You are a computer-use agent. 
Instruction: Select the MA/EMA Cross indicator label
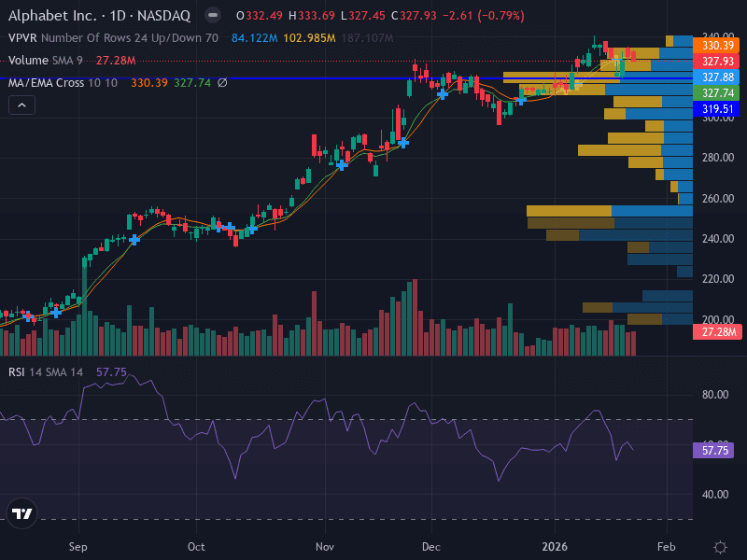click(x=63, y=83)
